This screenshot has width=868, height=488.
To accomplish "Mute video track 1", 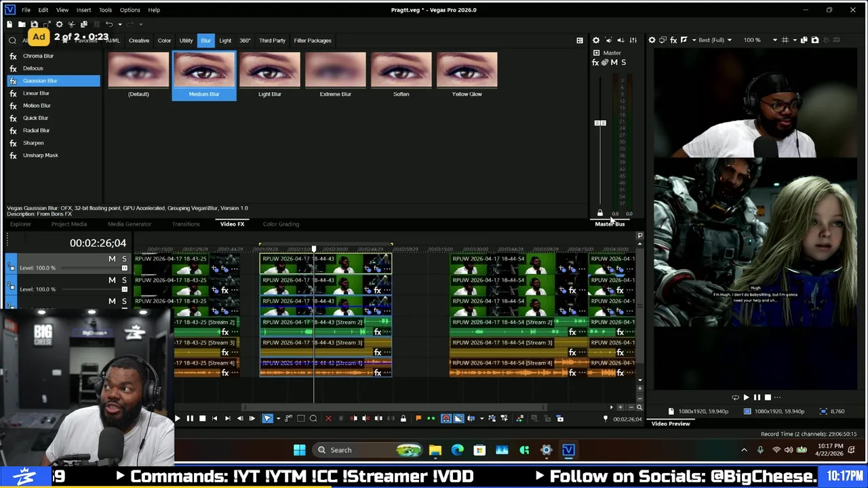I will [112, 259].
